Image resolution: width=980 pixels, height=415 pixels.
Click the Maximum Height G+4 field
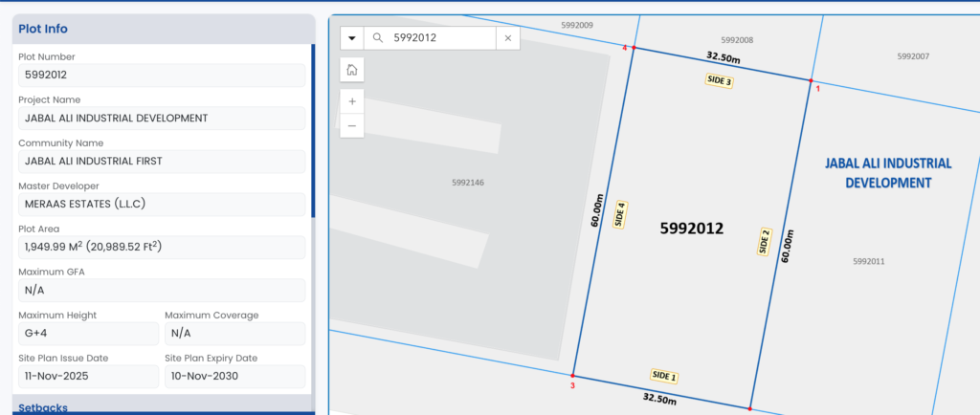click(x=88, y=333)
